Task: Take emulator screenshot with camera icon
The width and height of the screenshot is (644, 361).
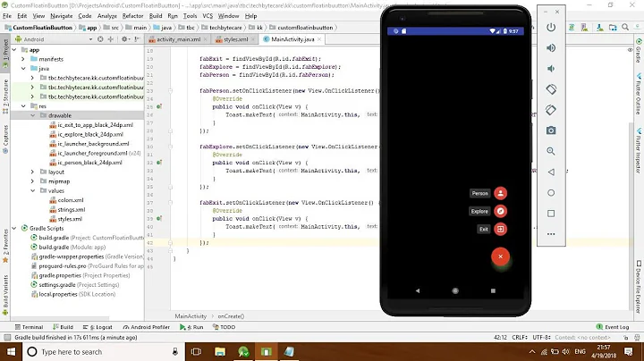Action: click(x=551, y=130)
